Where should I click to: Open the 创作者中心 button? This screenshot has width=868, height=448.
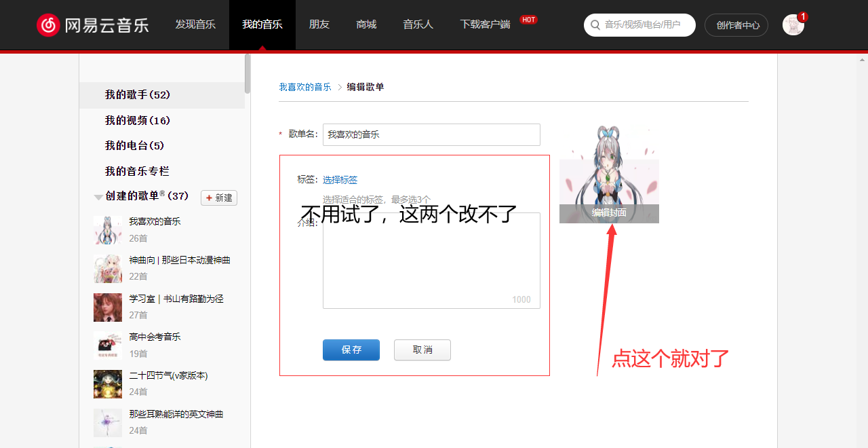tap(736, 25)
